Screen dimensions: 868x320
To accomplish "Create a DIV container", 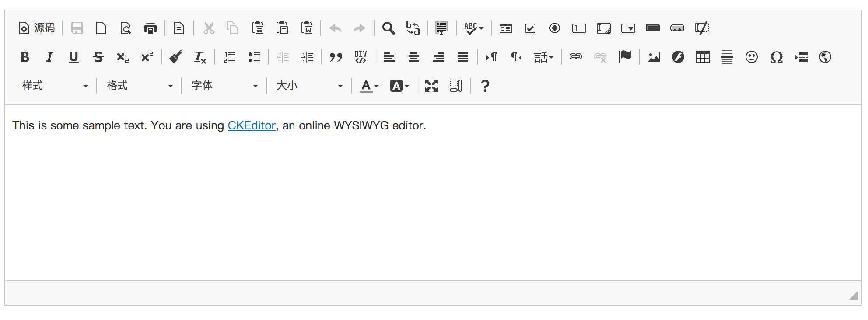I will 360,57.
